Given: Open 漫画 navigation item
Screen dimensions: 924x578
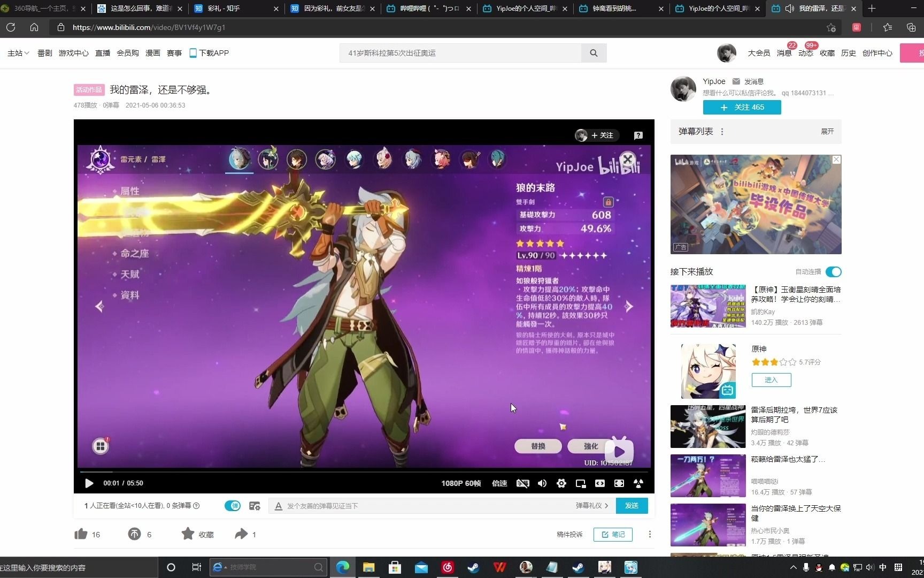Looking at the screenshot, I should click(x=153, y=53).
